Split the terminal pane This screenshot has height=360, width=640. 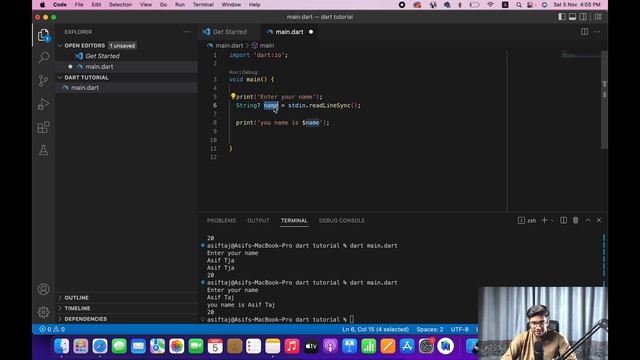pyautogui.click(x=563, y=220)
